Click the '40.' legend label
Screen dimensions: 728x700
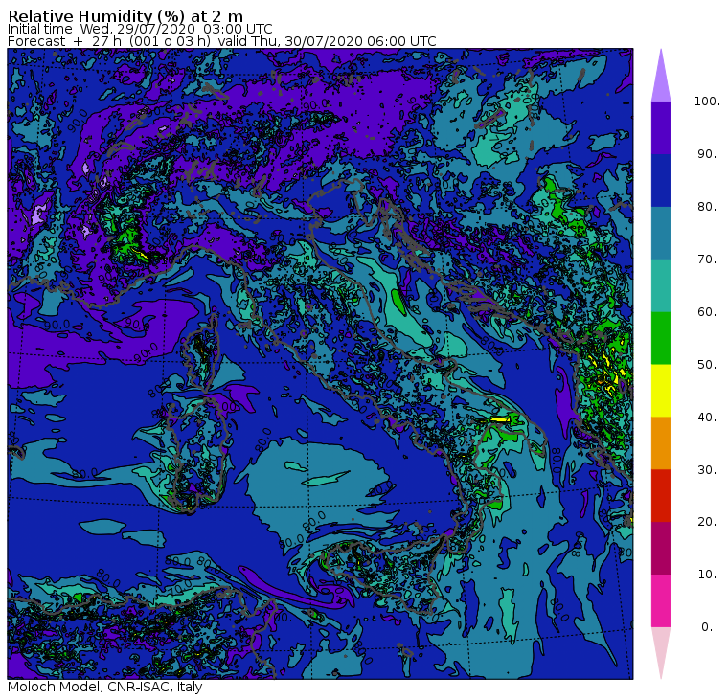pos(707,417)
